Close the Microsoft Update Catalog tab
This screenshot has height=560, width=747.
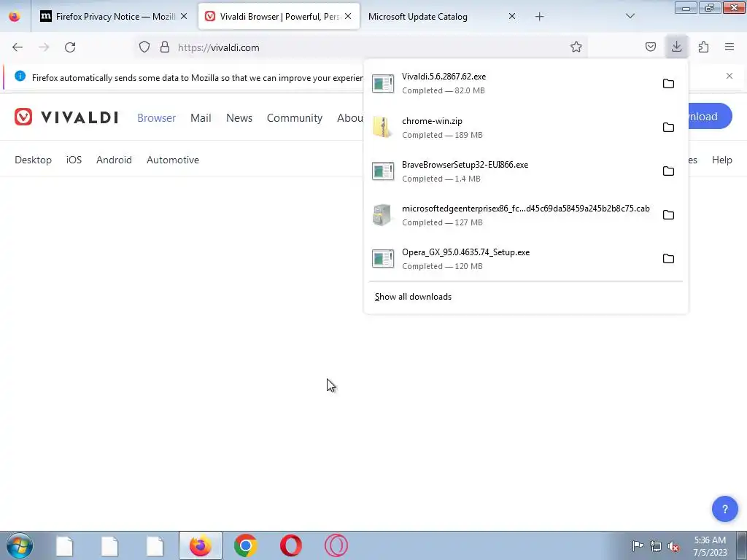pyautogui.click(x=512, y=16)
